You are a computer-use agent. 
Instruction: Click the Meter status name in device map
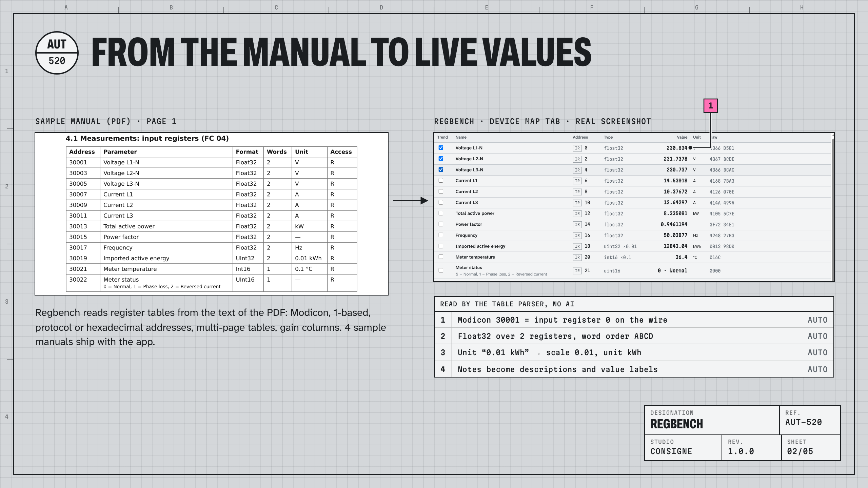(469, 268)
